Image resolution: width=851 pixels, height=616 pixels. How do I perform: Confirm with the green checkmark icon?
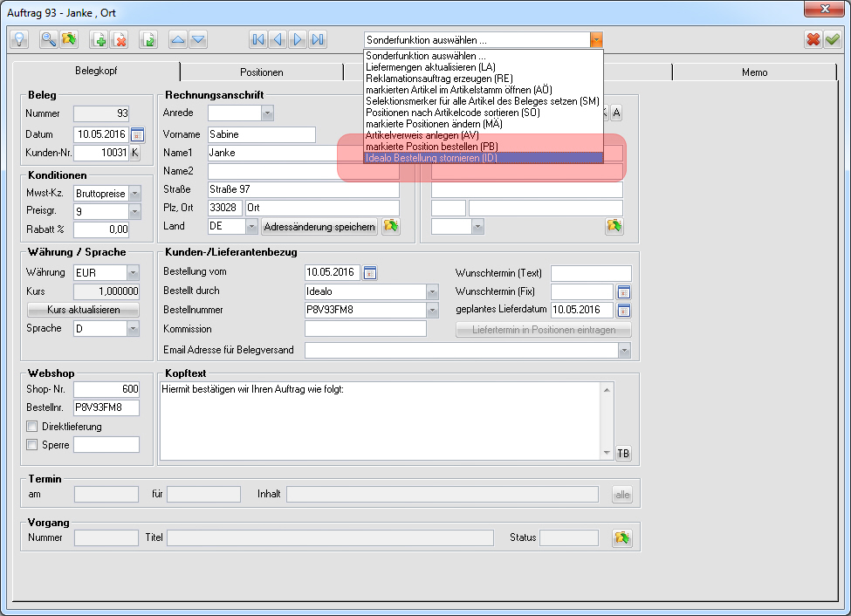click(833, 39)
